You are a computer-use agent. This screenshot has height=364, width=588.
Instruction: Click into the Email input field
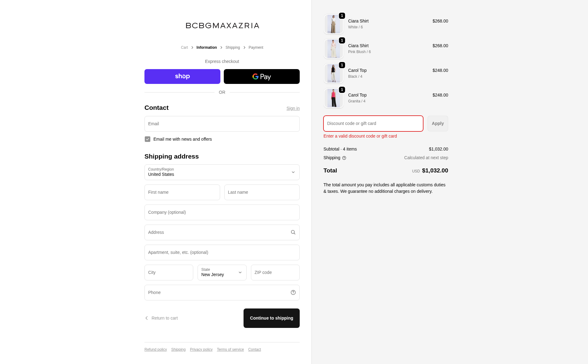(222, 124)
